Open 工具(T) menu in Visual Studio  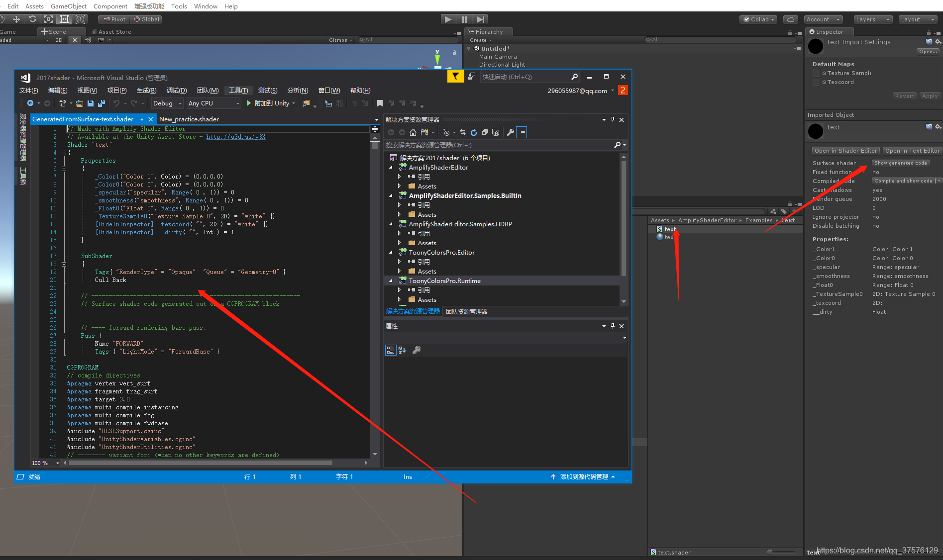click(x=238, y=91)
